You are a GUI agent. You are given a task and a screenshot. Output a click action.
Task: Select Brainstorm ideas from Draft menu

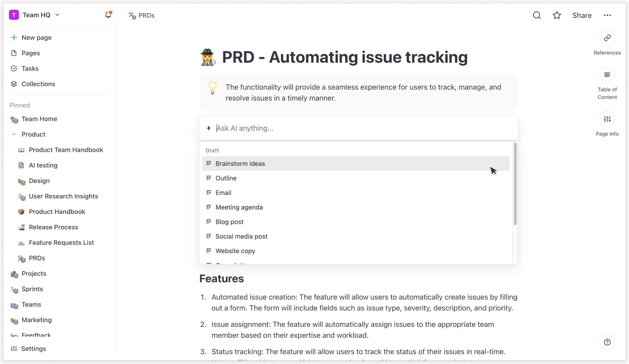click(240, 163)
